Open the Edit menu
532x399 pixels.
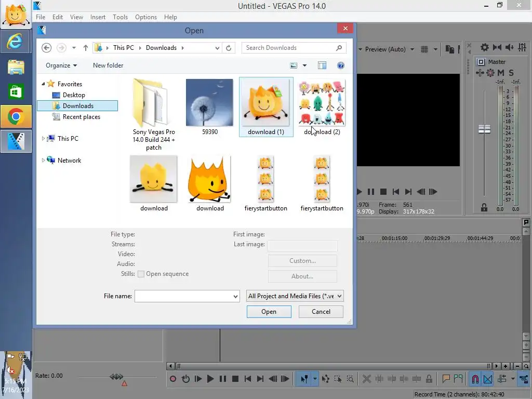(57, 17)
